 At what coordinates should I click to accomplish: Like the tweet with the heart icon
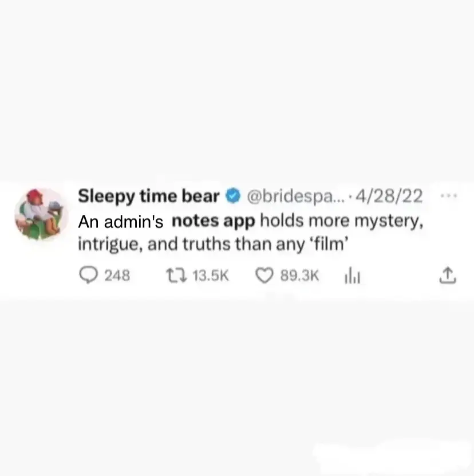(264, 276)
